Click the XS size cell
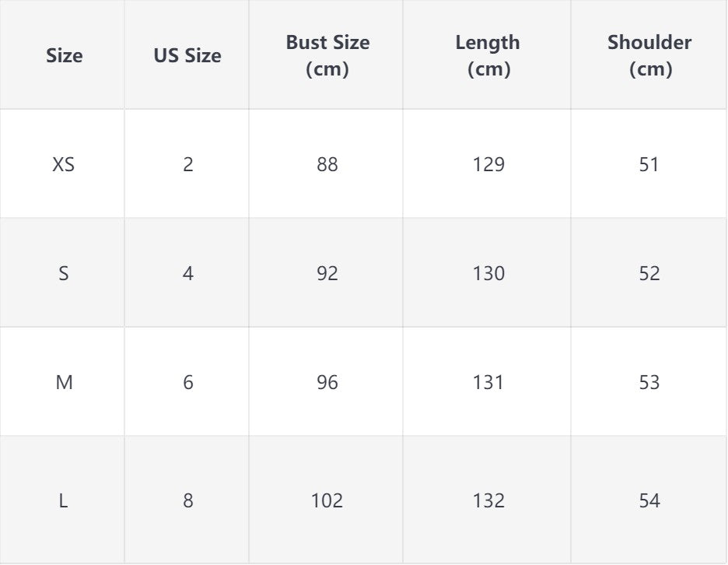 pyautogui.click(x=64, y=164)
